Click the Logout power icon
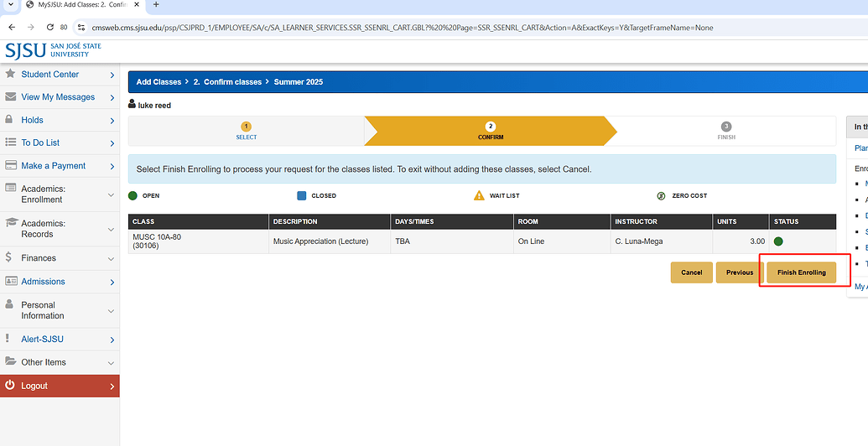 (x=10, y=386)
